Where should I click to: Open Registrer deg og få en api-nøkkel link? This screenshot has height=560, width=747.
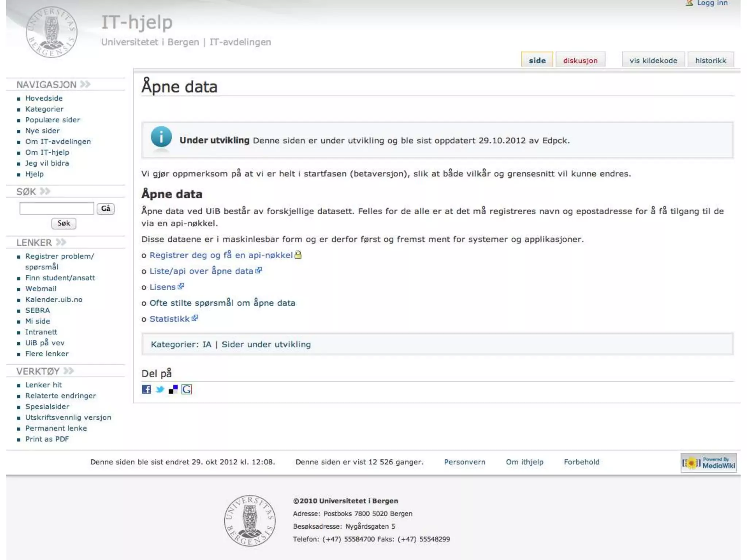(221, 255)
